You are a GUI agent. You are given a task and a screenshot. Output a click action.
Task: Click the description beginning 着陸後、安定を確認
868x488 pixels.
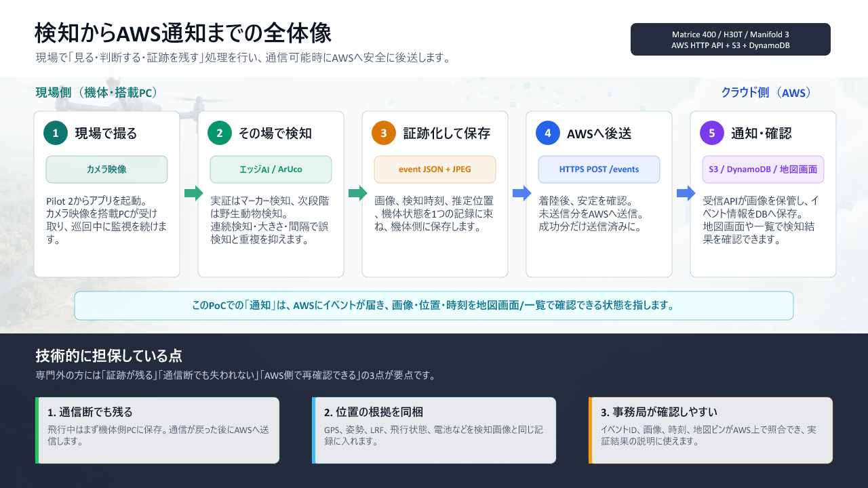click(x=591, y=213)
